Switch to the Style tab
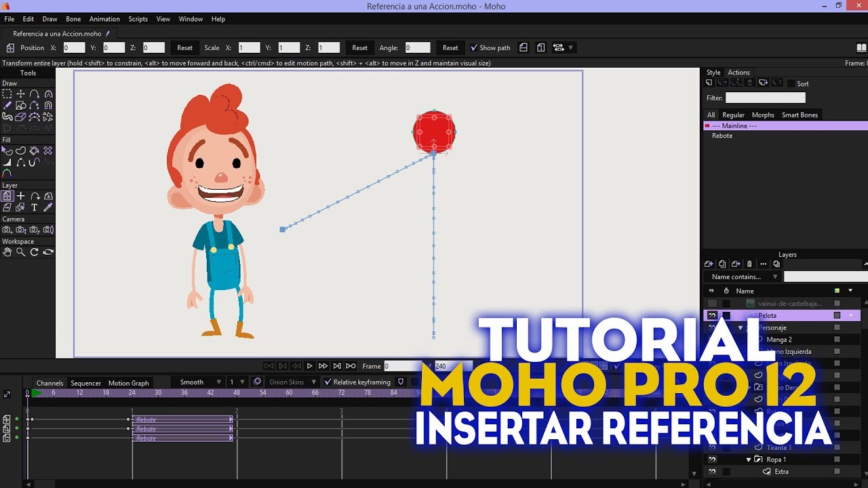 coord(713,73)
